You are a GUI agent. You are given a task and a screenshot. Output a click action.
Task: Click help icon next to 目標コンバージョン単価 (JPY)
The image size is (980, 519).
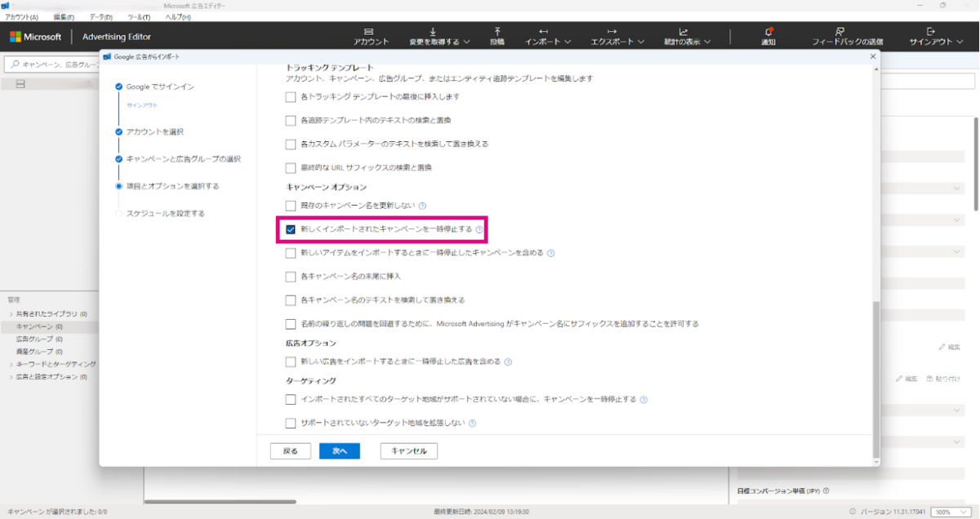[826, 491]
